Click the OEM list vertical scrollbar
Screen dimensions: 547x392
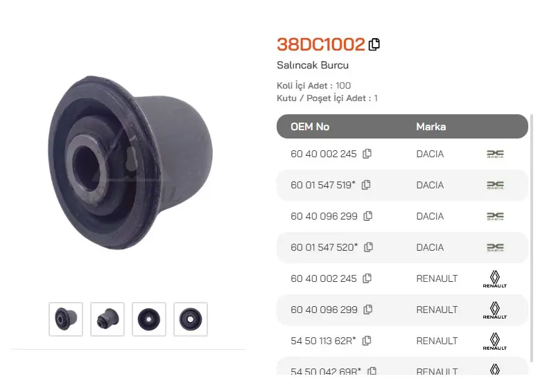(532, 238)
